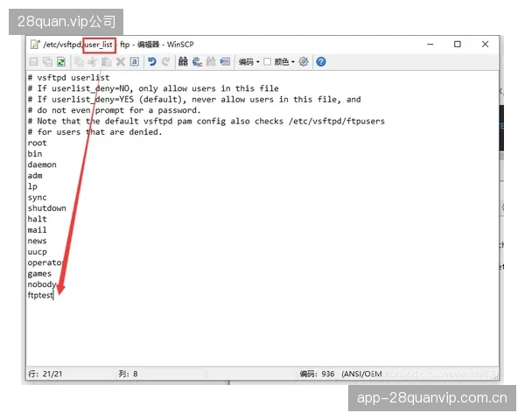Click the 'uucp' entry line
This screenshot has height=420, width=525.
coord(37,252)
